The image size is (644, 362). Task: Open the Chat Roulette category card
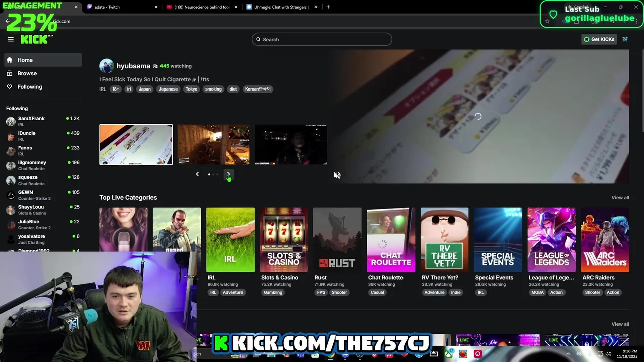391,239
